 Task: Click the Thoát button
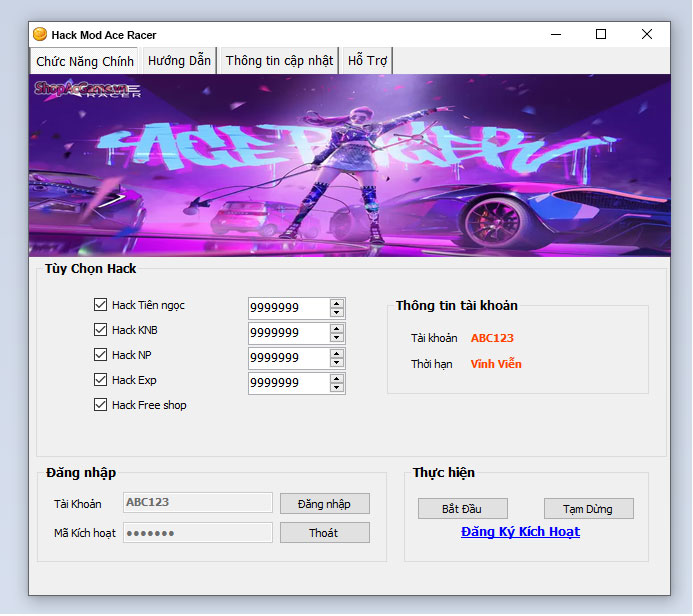(325, 533)
